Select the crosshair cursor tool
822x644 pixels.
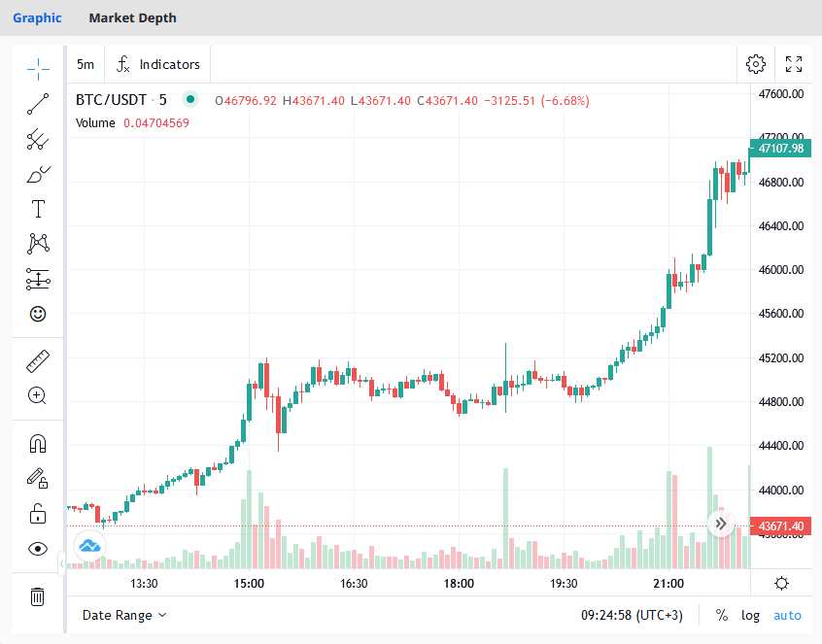tap(37, 70)
